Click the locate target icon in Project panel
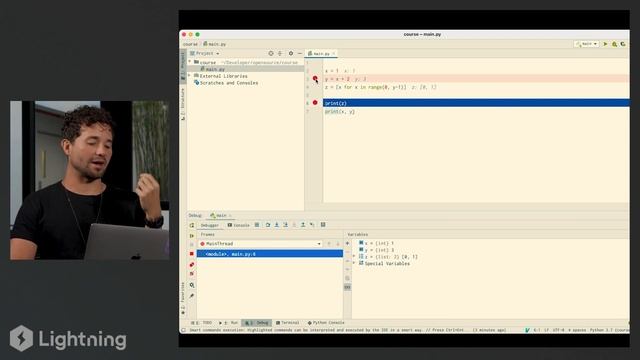640x360 pixels. click(x=271, y=53)
